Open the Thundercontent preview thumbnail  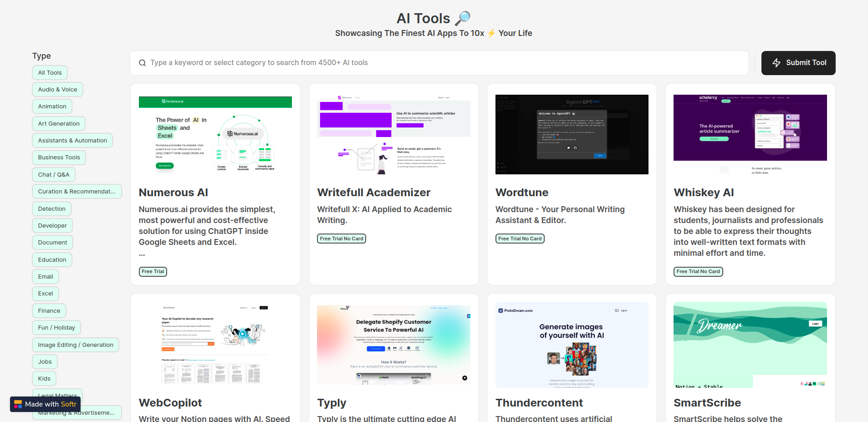coord(572,345)
